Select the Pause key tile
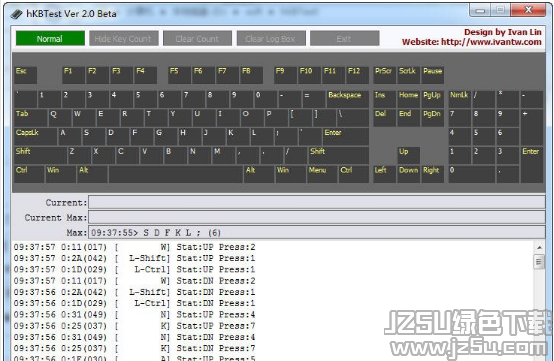The height and width of the screenshot is (361, 554). point(432,75)
